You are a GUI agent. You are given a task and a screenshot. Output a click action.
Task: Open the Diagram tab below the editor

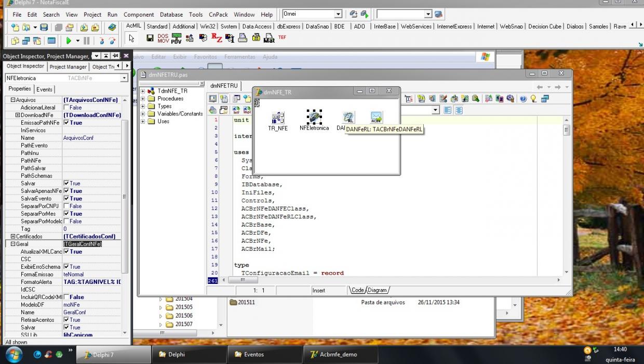click(x=378, y=290)
